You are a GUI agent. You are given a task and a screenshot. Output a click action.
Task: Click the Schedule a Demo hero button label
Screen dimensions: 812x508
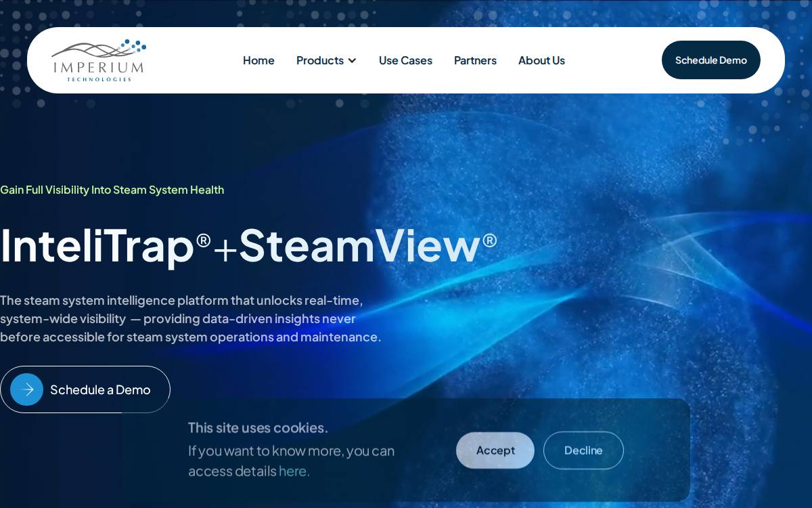[x=100, y=389]
